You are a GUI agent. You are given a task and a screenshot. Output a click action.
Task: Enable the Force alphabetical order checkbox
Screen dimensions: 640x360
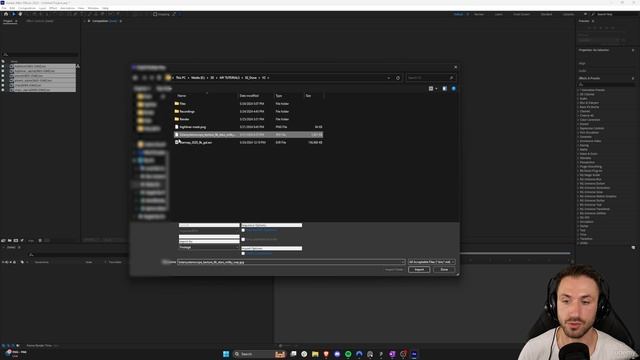pos(243,239)
